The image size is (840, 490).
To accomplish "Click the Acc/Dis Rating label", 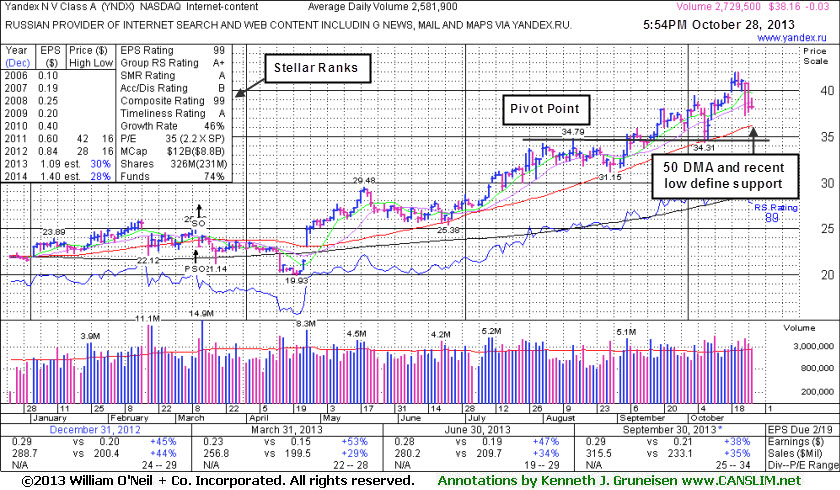I will 154,88.
